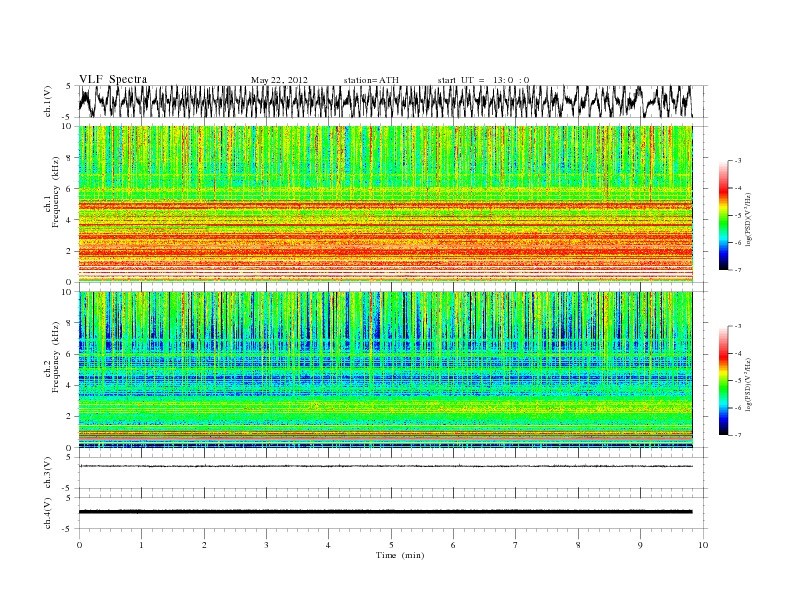Click the time axis tick label "2"
792x612 pixels.
coord(204,545)
